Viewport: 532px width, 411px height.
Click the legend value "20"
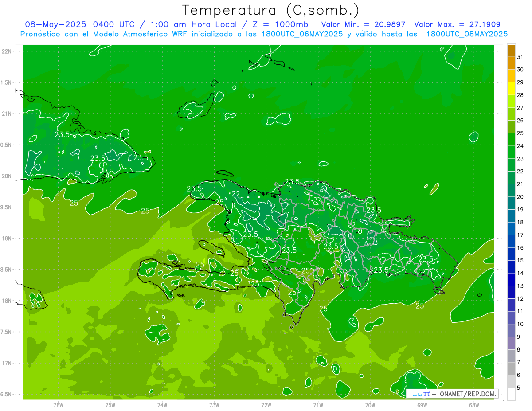click(x=520, y=197)
